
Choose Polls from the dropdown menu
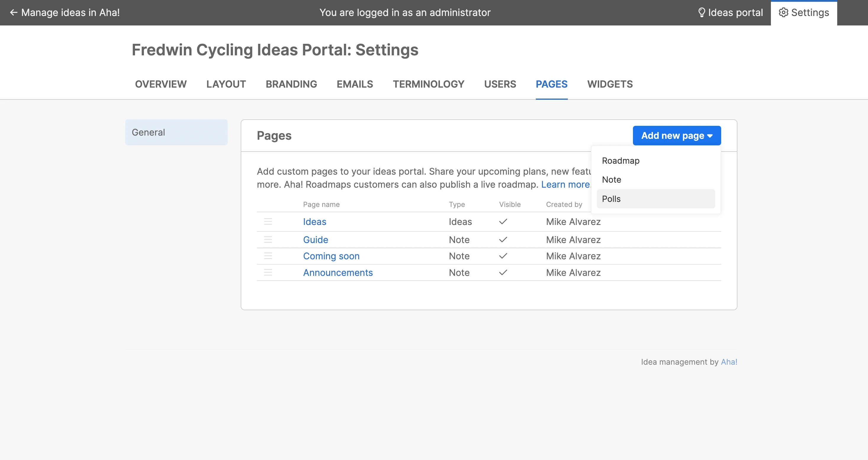611,199
